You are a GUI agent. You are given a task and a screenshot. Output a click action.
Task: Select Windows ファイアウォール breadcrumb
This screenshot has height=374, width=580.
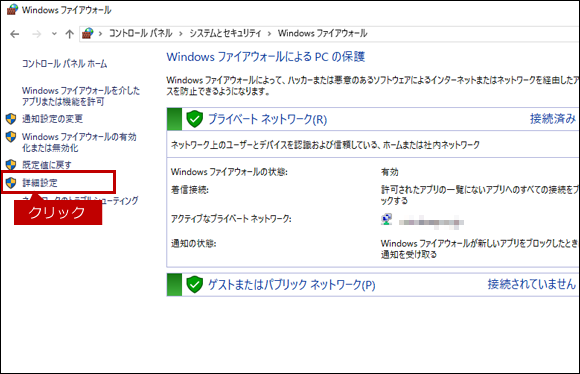(x=323, y=33)
